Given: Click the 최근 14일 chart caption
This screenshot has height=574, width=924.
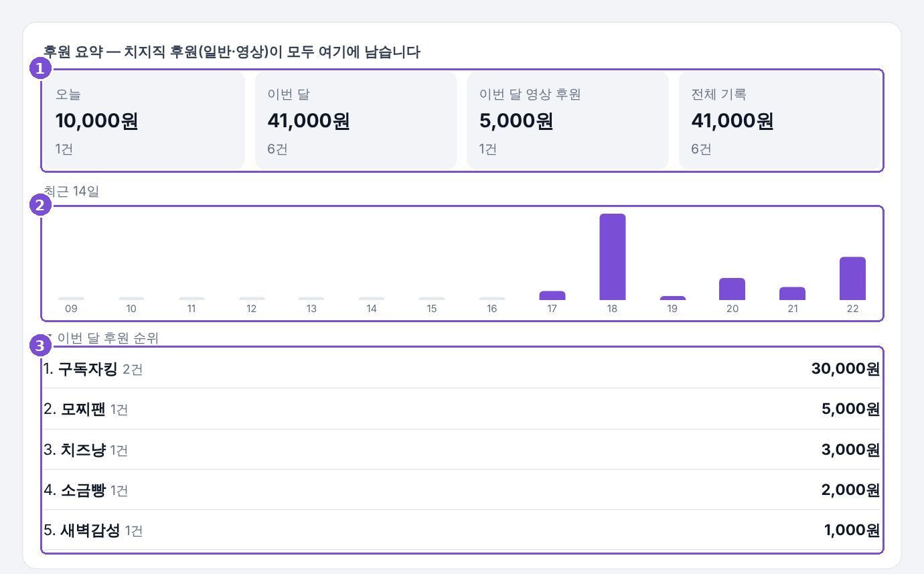Looking at the screenshot, I should (x=71, y=192).
